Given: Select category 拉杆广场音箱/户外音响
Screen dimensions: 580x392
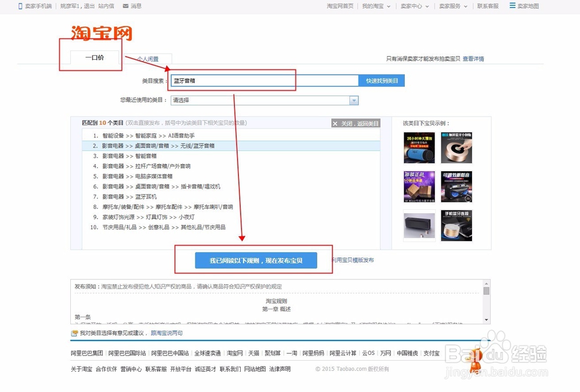Looking at the screenshot, I should click(x=231, y=166).
